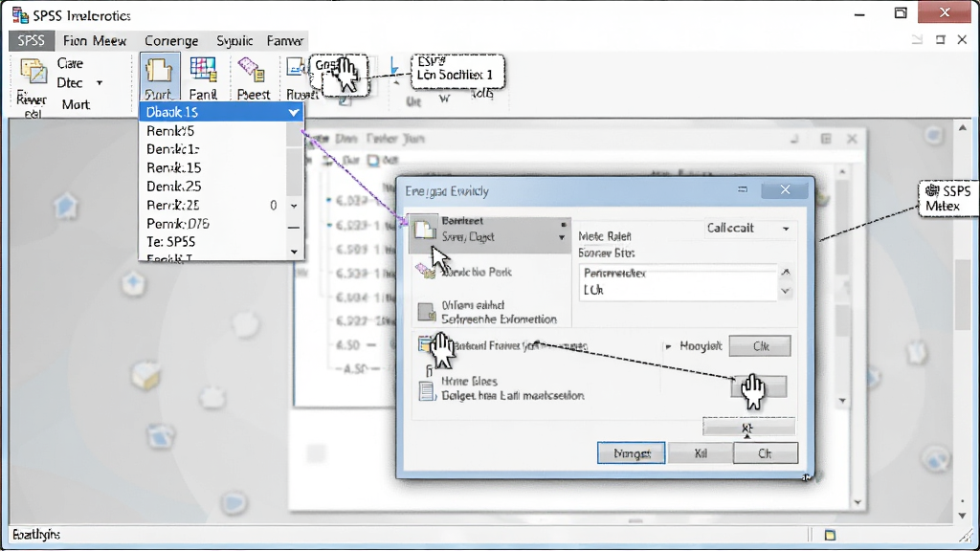Viewport: 980px width, 551px height.
Task: Select the Ohfam eabhcl Sefrreenhe entry
Action: (x=499, y=313)
